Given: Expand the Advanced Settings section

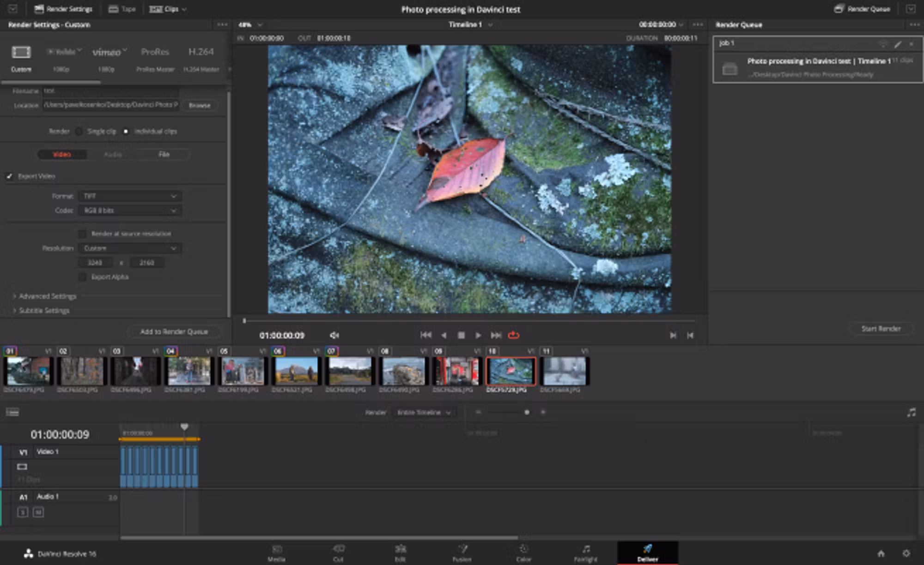Looking at the screenshot, I should (x=45, y=296).
